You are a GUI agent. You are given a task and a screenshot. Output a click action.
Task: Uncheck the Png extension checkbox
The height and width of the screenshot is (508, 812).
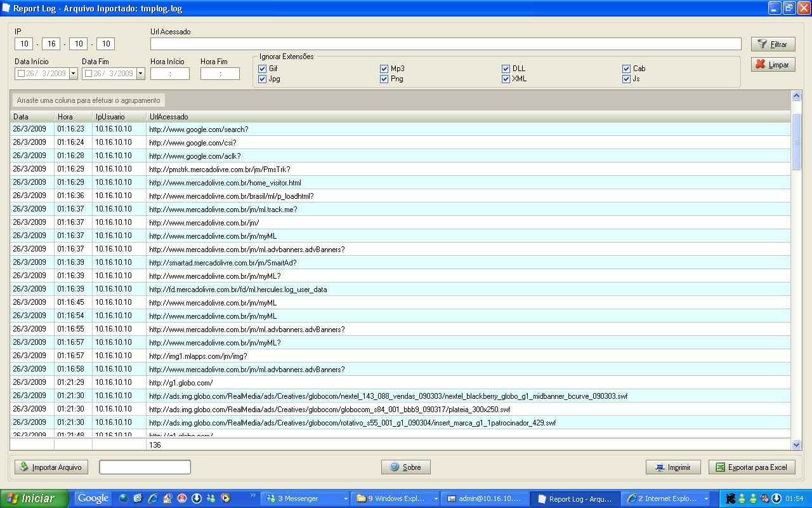click(384, 79)
